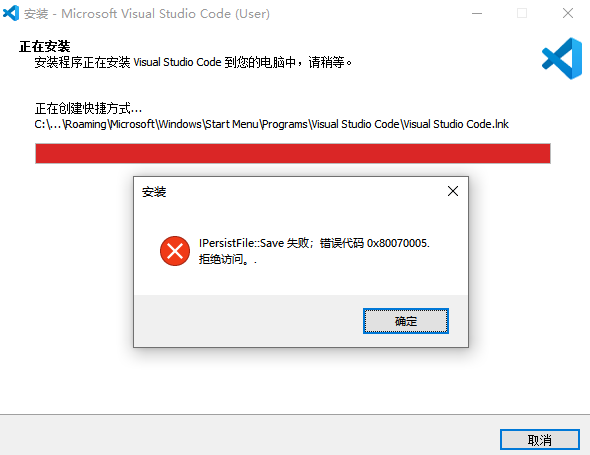Click the VS Code icon in title bar
This screenshot has height=455, width=590.
11,13
